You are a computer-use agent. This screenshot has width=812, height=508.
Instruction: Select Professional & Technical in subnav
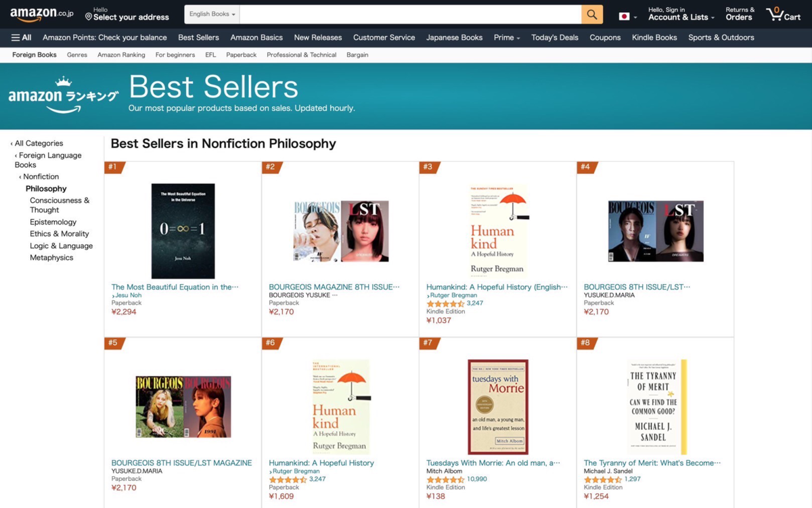pos(302,55)
